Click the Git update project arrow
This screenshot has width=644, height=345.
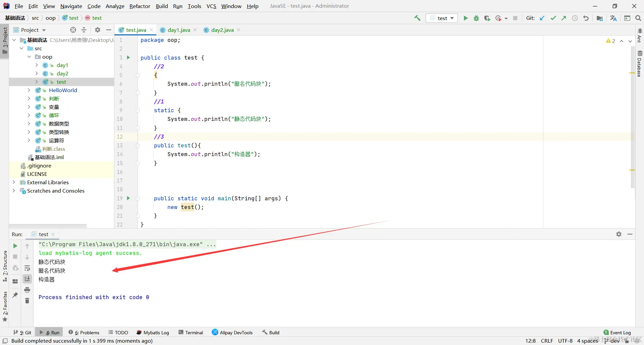[x=542, y=18]
